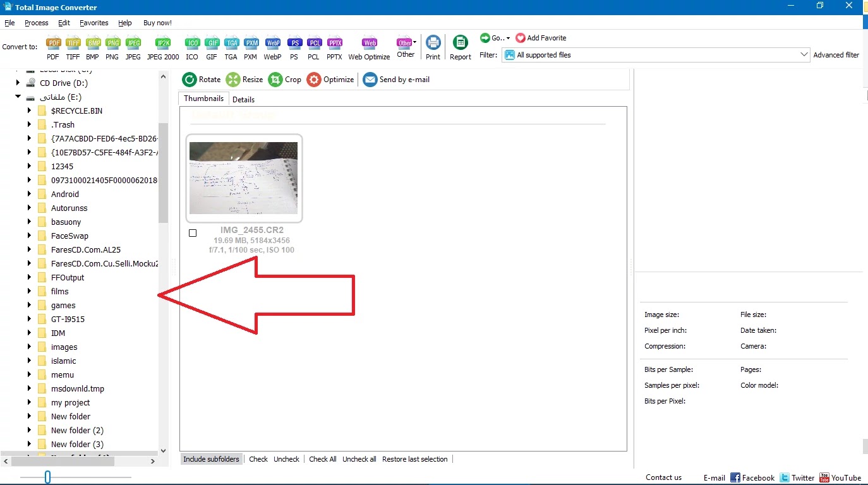Open the Facebook page link
Image resolution: width=868 pixels, height=485 pixels.
point(752,477)
